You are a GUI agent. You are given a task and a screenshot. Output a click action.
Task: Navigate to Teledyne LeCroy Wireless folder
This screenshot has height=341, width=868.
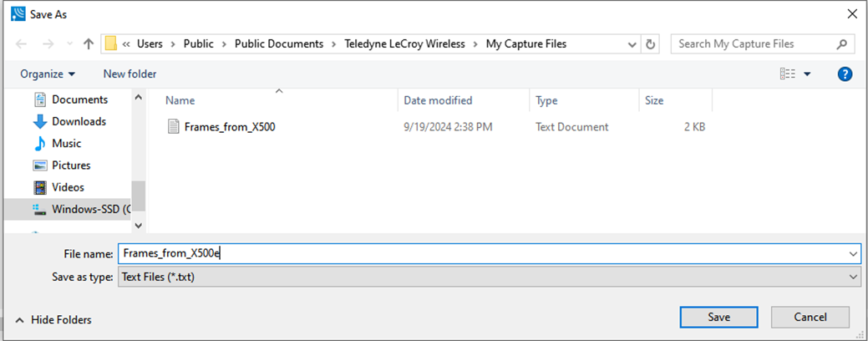[x=404, y=43]
